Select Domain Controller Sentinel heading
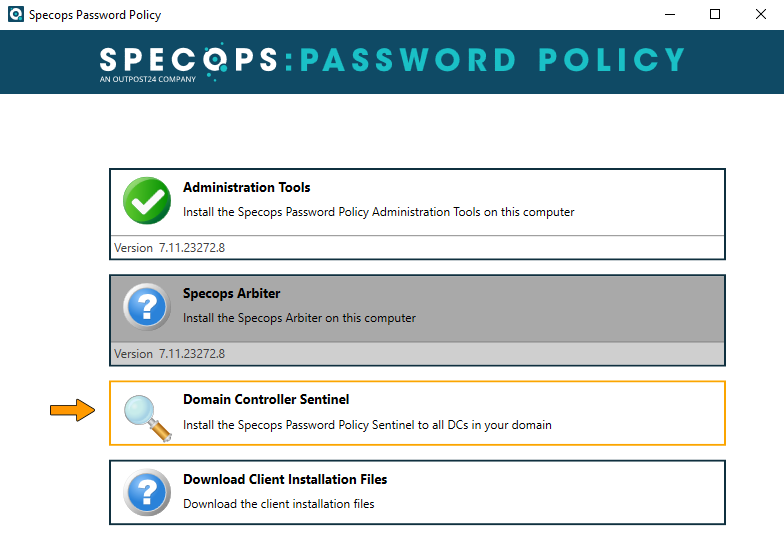Image resolution: width=784 pixels, height=554 pixels. click(x=266, y=399)
